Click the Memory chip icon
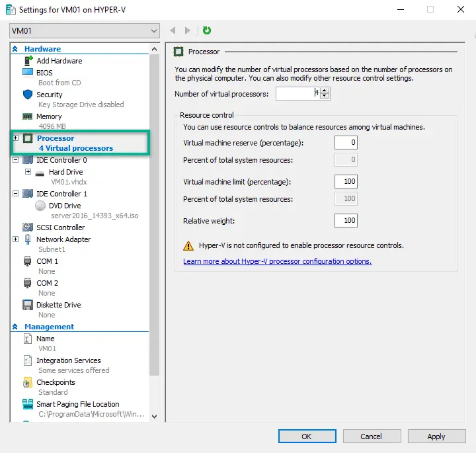476x453 pixels. pos(28,116)
